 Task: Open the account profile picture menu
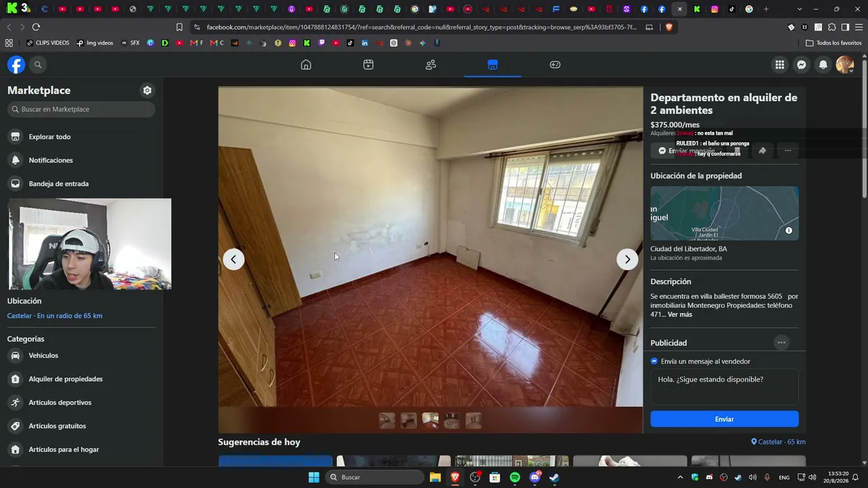(845, 64)
